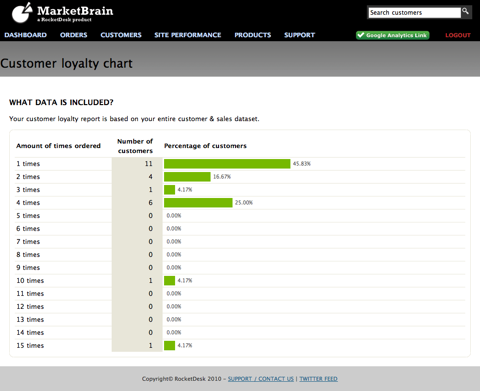
Task: Click the "14 times" row label
Action: (x=30, y=333)
